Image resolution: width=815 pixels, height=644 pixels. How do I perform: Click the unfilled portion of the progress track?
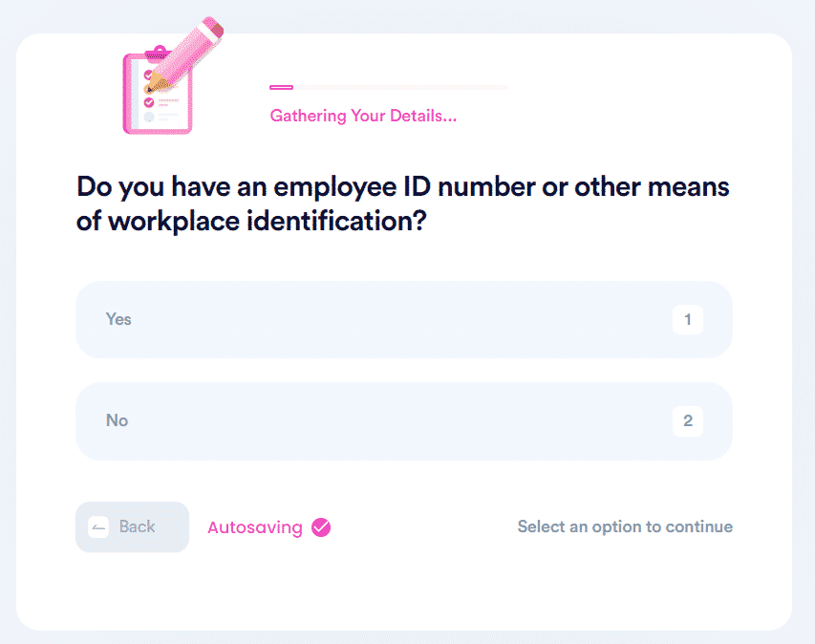click(x=400, y=87)
